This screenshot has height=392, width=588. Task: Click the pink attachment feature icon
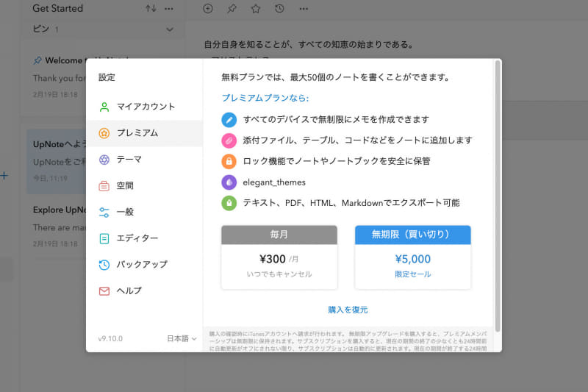point(229,140)
